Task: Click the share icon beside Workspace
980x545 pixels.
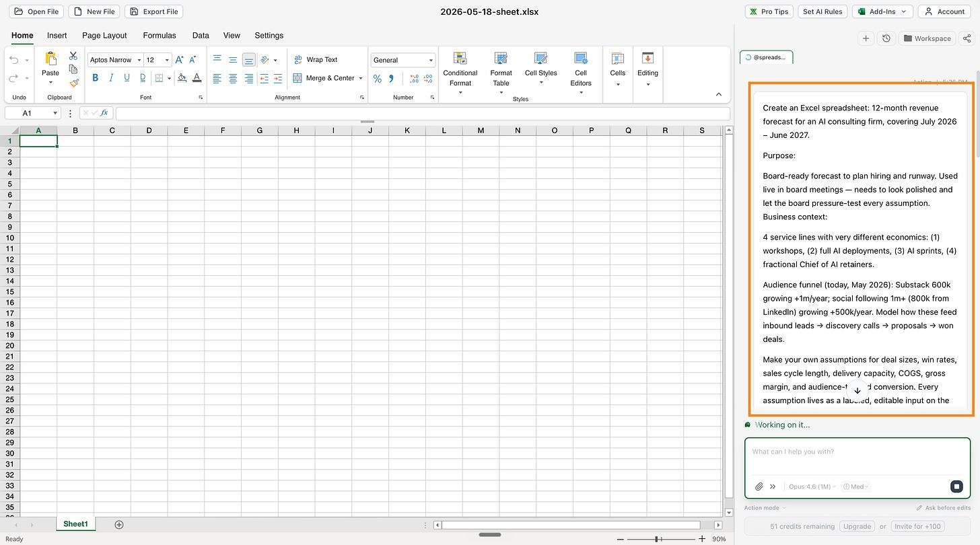Action: (967, 38)
